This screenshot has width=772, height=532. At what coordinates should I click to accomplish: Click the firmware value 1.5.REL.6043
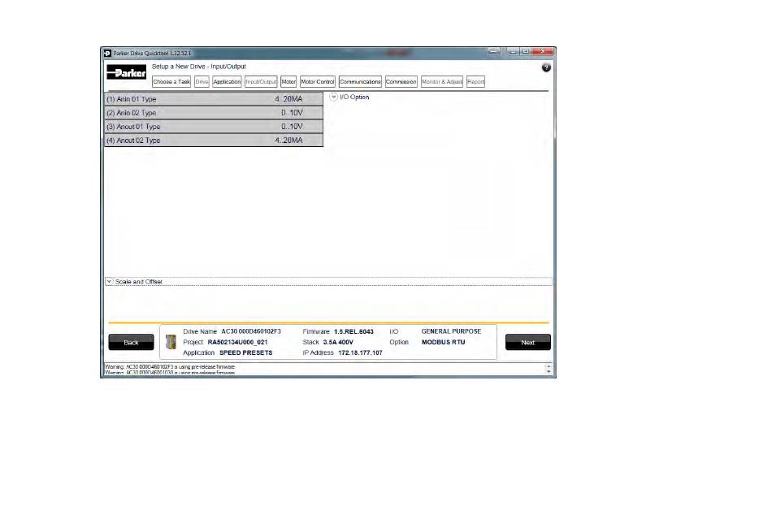pos(353,331)
